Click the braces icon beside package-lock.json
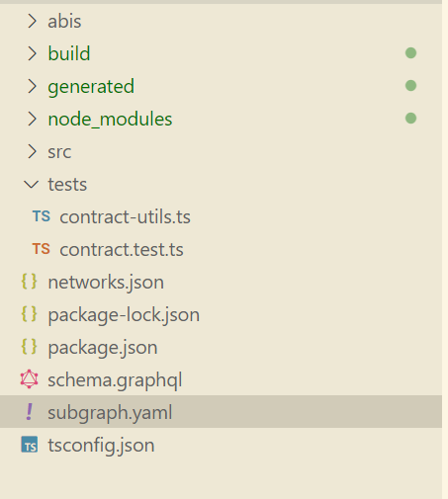 click(x=29, y=314)
